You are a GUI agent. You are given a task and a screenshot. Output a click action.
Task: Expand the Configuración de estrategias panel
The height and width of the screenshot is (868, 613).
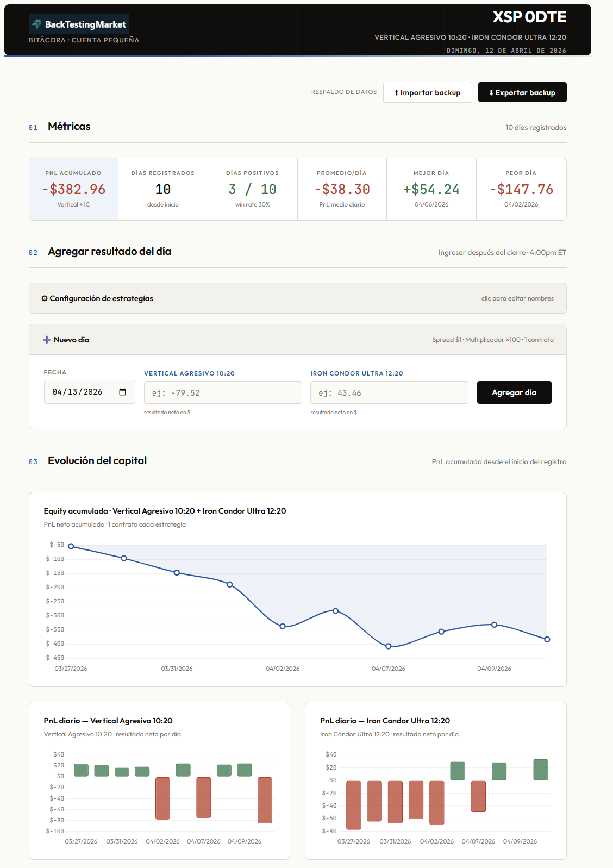pos(297,298)
